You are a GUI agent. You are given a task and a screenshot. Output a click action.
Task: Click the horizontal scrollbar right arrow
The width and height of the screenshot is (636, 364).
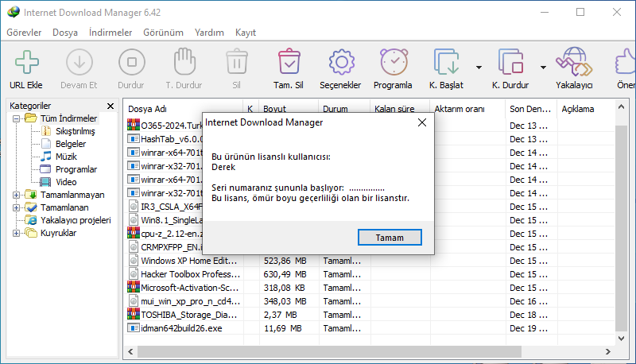coord(607,352)
